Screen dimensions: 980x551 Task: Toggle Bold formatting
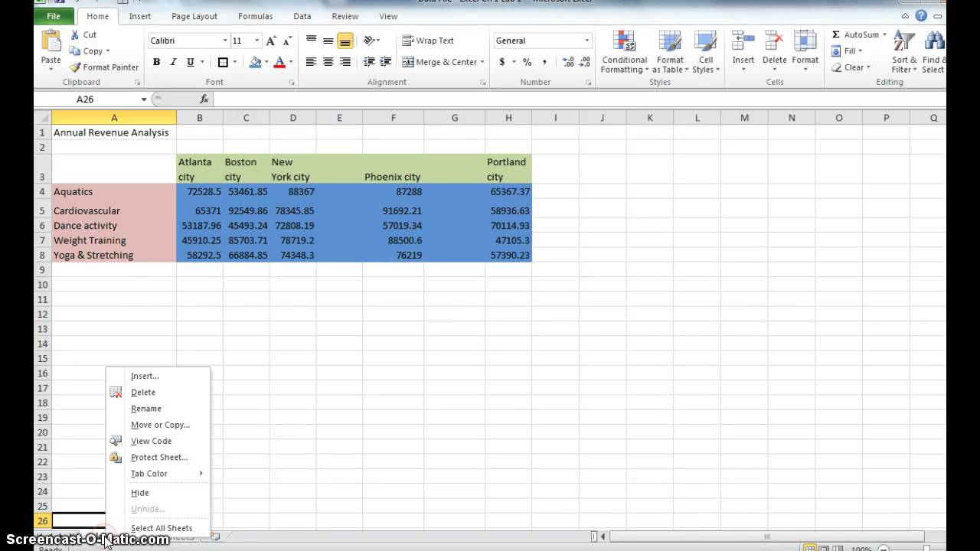tap(156, 63)
